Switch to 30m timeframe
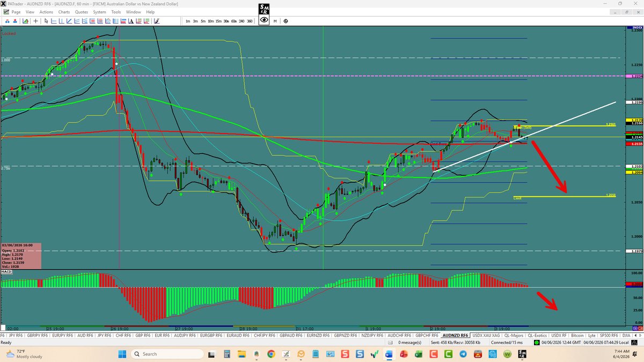 (x=226, y=21)
